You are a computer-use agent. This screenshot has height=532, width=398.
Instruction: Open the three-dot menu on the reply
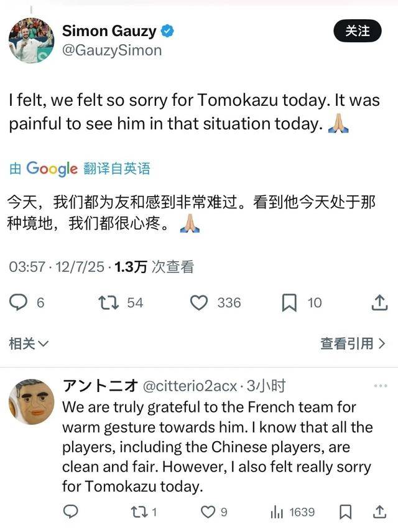tap(380, 386)
